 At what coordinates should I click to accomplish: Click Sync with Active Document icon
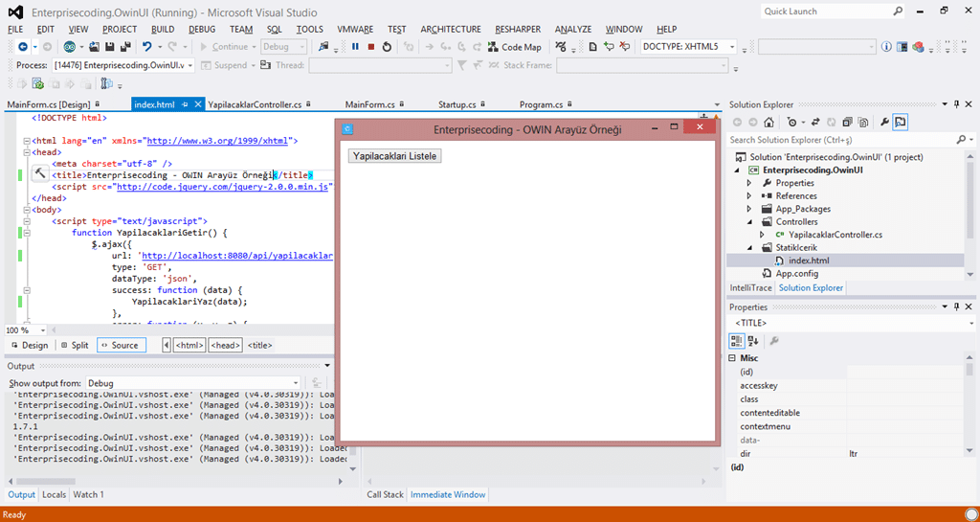815,123
